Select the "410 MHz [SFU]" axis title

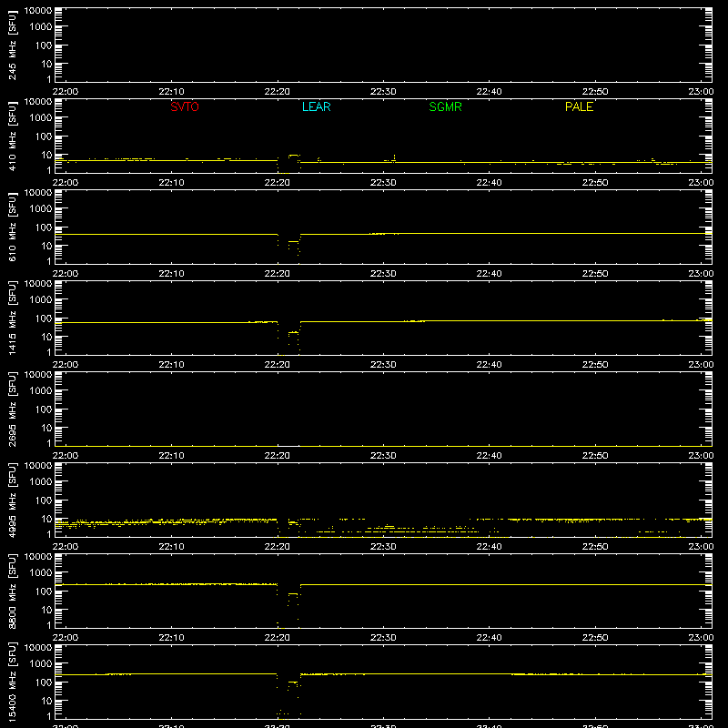13,136
